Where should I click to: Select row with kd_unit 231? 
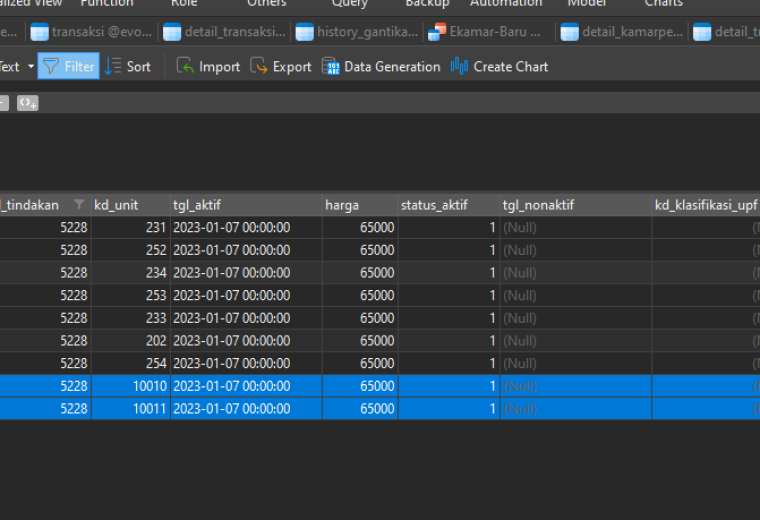tap(380, 227)
